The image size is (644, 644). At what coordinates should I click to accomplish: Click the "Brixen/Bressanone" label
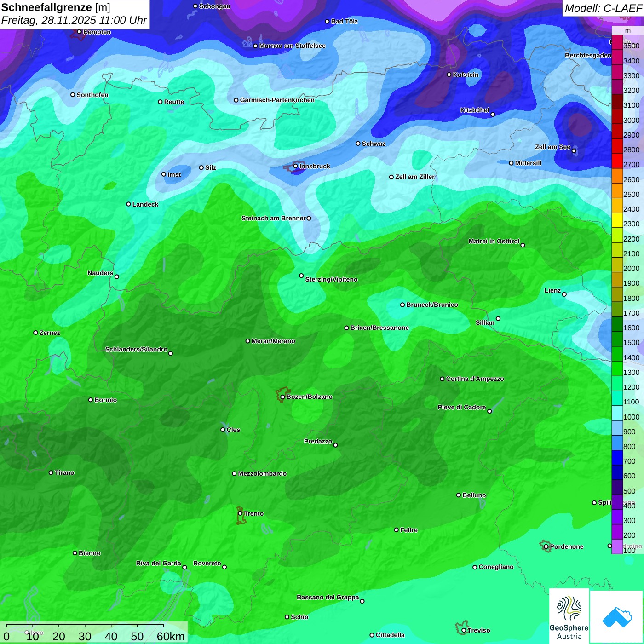(379, 328)
